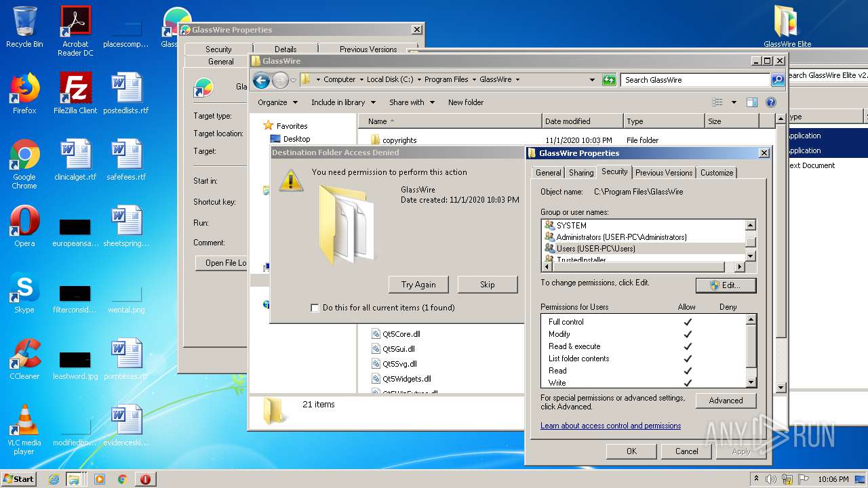Open Explorer help question mark icon
Viewport: 868px width, 488px height.
pyautogui.click(x=770, y=102)
